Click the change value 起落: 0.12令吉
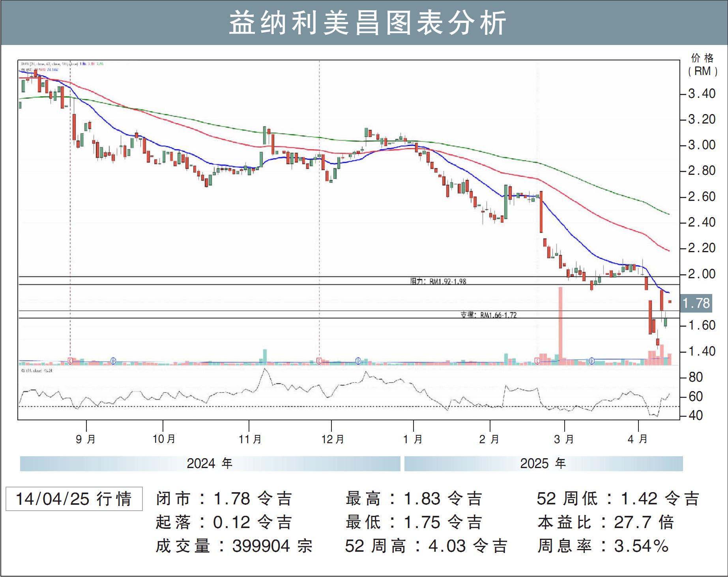The width and height of the screenshot is (728, 577). [224, 523]
